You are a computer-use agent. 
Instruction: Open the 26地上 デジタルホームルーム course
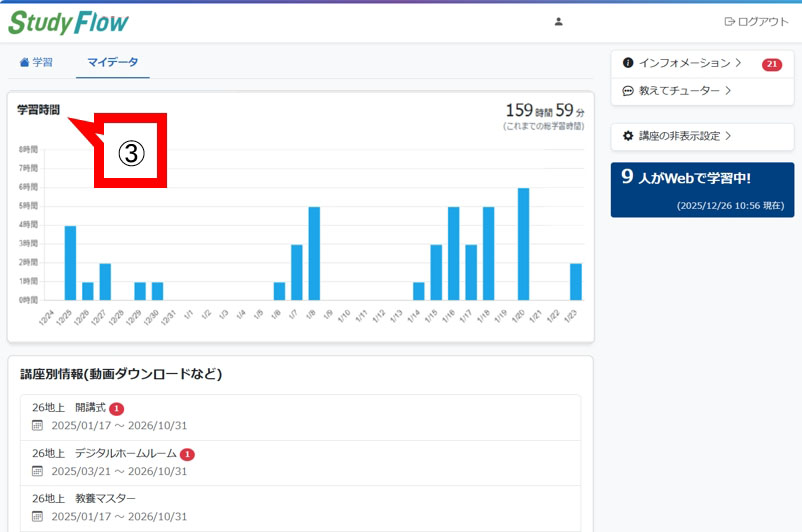tap(103, 453)
